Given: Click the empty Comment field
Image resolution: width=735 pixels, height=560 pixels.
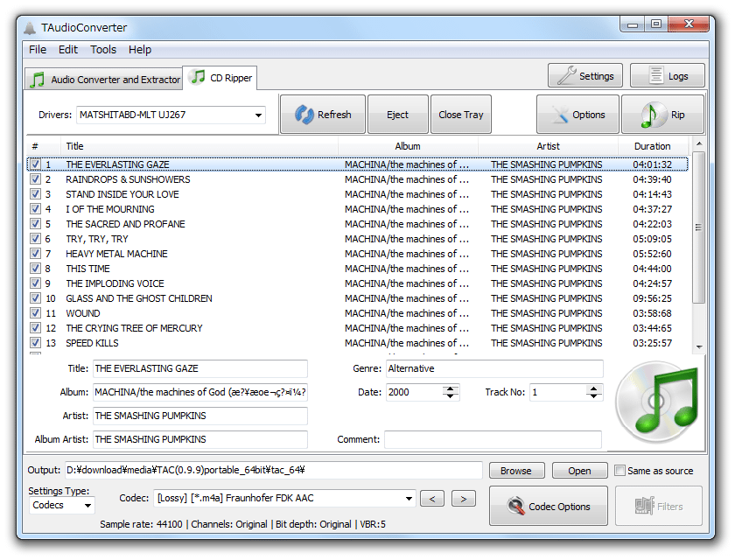Looking at the screenshot, I should [493, 439].
